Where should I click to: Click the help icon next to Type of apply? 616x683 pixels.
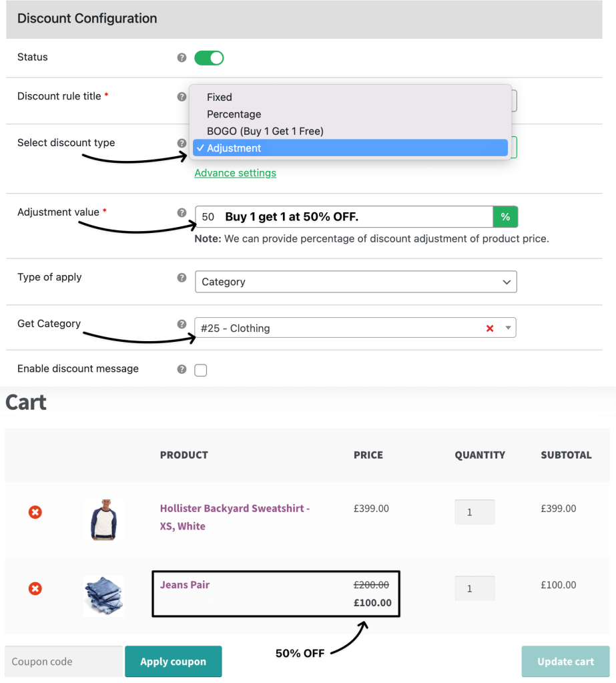[182, 278]
